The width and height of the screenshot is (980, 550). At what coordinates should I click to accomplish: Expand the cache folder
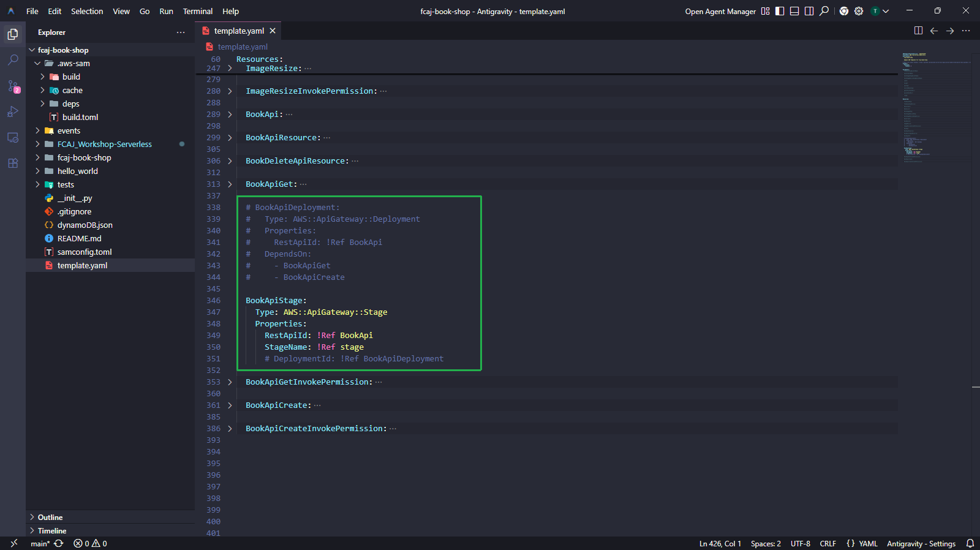pyautogui.click(x=42, y=91)
